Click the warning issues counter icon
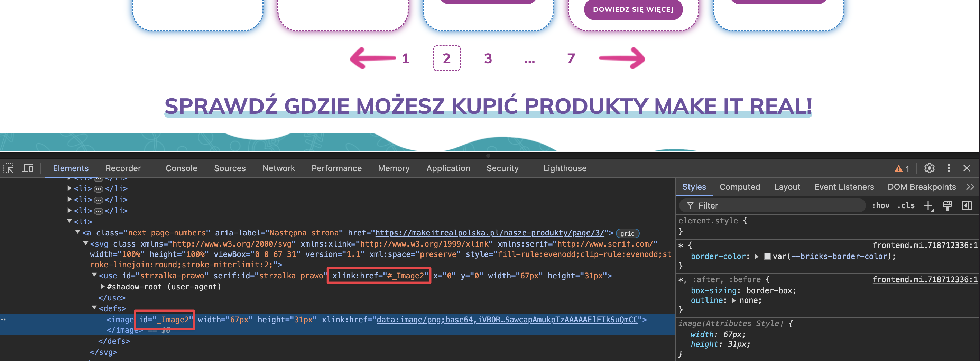 click(902, 168)
